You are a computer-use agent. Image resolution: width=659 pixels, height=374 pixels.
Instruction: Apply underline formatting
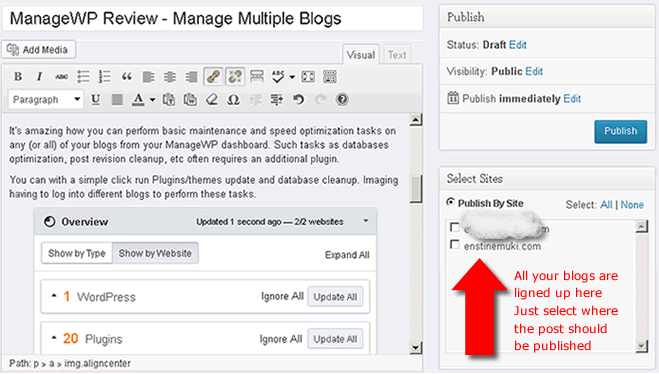pyautogui.click(x=96, y=100)
